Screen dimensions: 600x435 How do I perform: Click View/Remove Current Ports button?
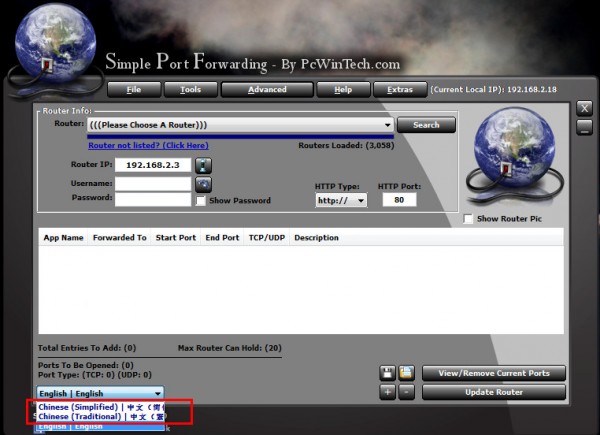[x=494, y=373]
